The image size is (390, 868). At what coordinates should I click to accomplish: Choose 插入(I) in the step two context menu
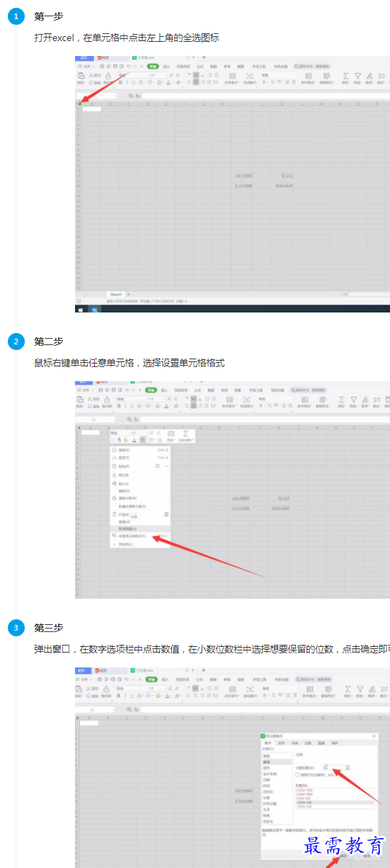(140, 483)
